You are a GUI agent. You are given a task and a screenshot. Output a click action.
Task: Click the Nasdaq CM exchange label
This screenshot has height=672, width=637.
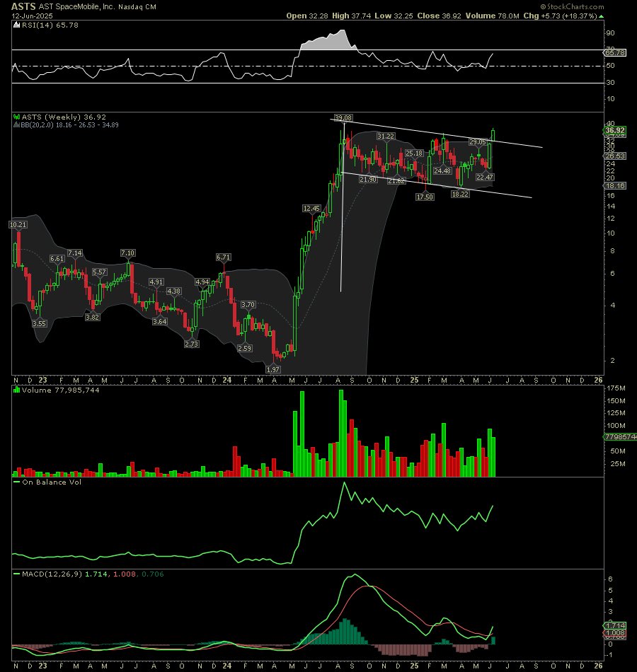click(x=137, y=7)
